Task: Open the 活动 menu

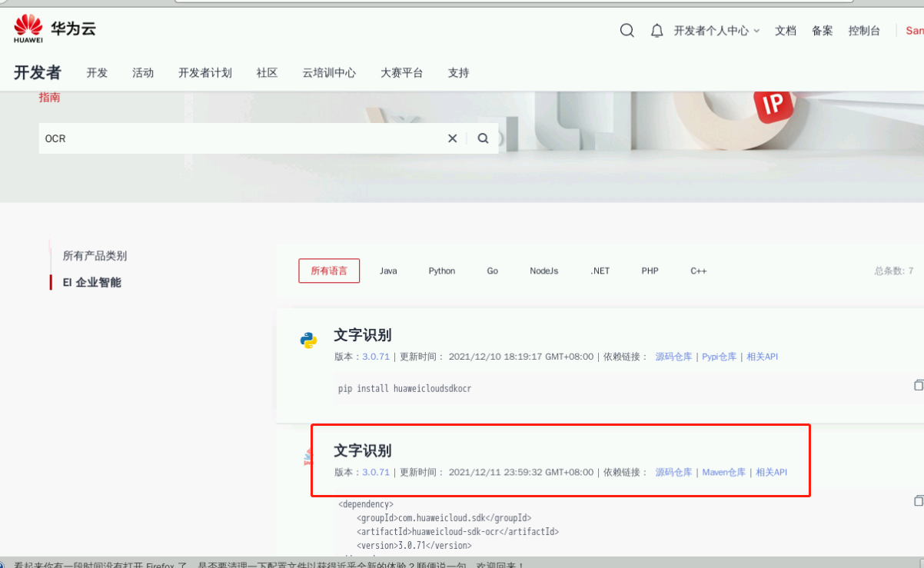Action: click(x=143, y=73)
